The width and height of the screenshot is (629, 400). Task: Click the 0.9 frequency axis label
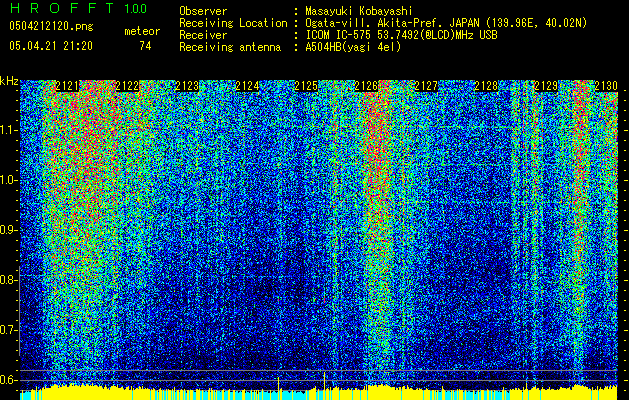click(x=8, y=230)
